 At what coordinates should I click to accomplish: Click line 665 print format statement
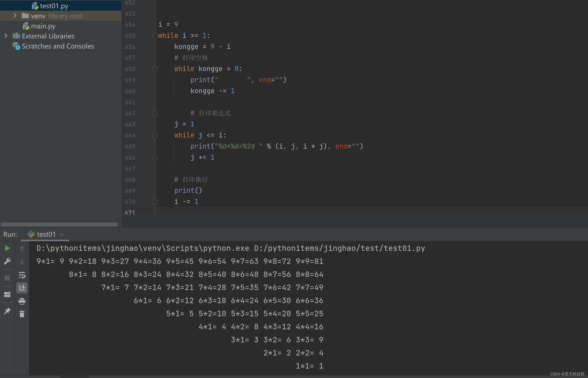point(276,147)
